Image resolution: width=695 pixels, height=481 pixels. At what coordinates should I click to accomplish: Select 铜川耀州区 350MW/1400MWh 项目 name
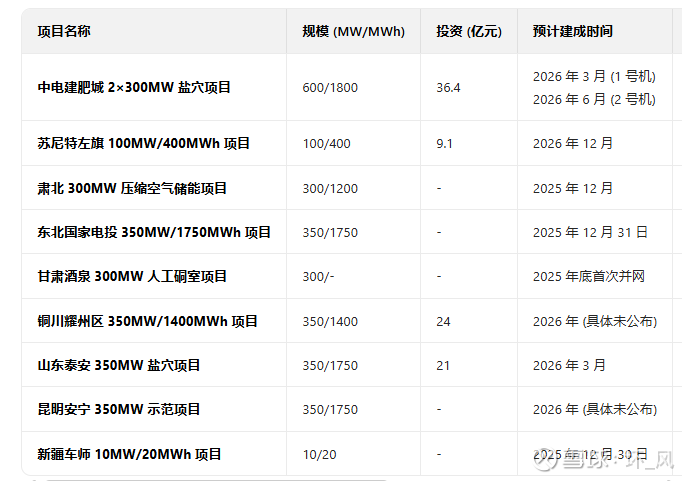click(147, 321)
